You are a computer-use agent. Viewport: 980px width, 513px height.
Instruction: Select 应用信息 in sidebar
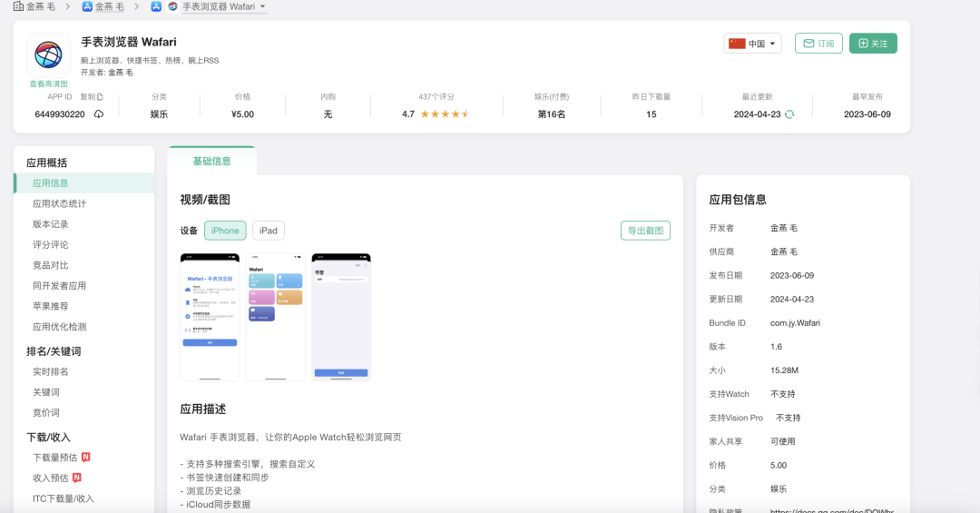click(84, 183)
